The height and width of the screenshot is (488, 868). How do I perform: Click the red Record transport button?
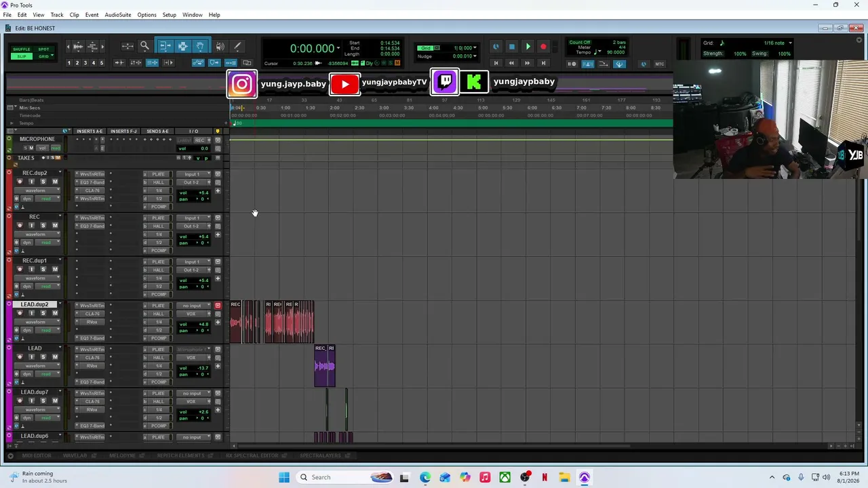click(x=543, y=47)
